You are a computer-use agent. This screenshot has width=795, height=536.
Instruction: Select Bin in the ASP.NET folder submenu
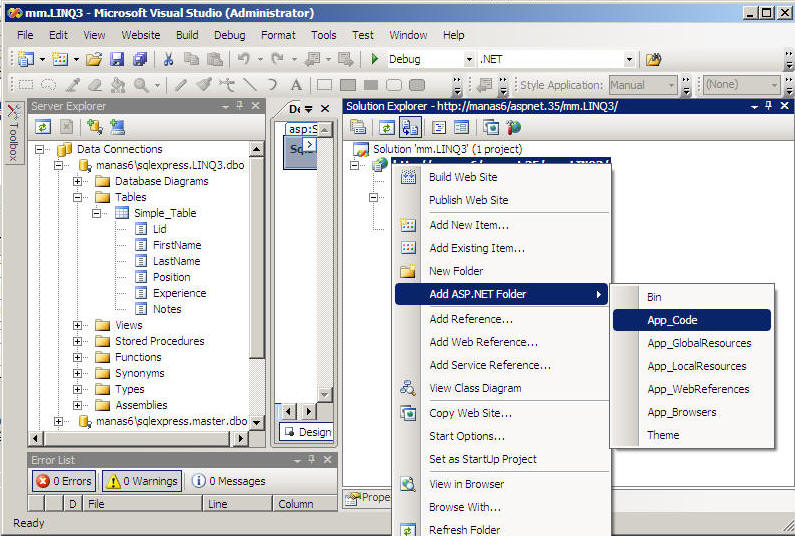pos(692,297)
